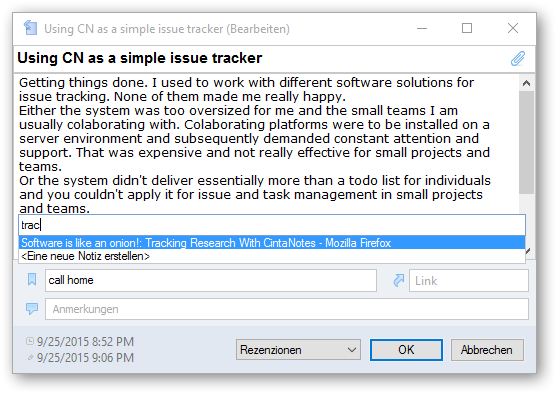Maximize the note editor window

tap(467, 28)
